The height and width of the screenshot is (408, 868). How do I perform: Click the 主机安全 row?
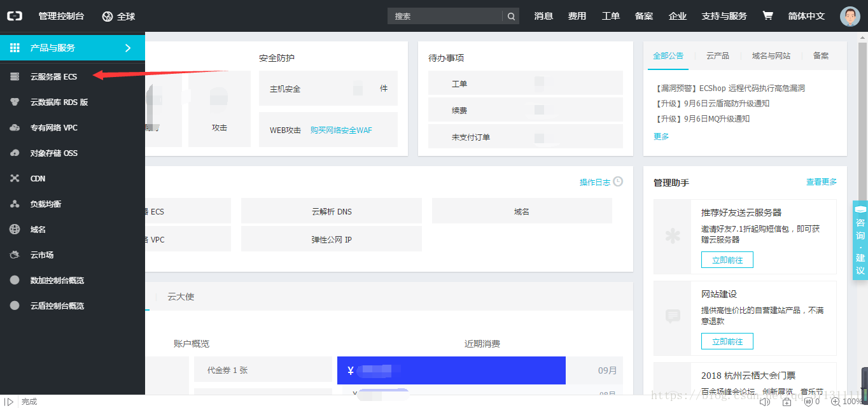[328, 88]
